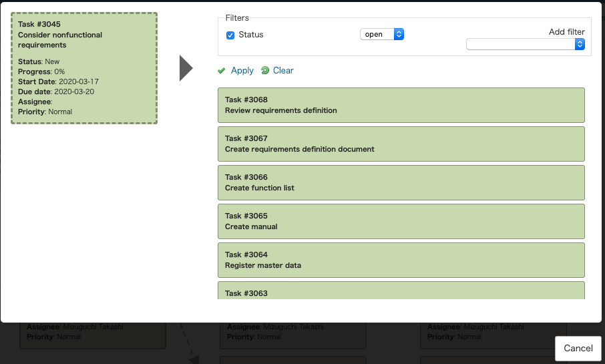Click the Task #3045 source card
605x364 pixels.
pyautogui.click(x=84, y=68)
